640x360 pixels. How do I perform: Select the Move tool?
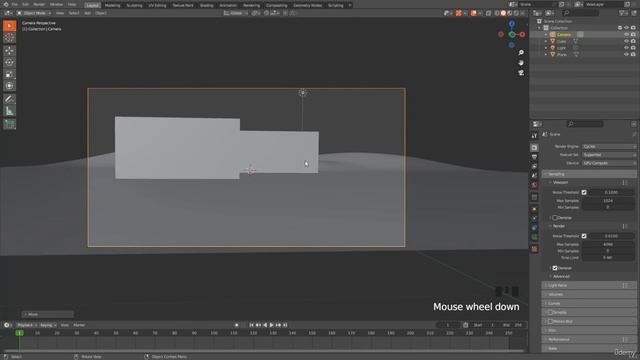pyautogui.click(x=9, y=51)
